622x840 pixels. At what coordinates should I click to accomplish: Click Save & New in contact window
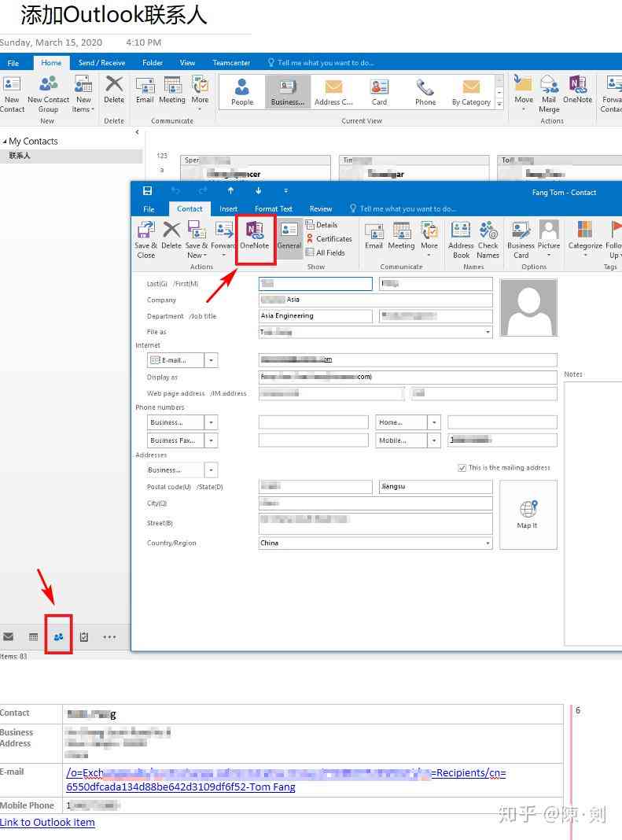click(197, 239)
